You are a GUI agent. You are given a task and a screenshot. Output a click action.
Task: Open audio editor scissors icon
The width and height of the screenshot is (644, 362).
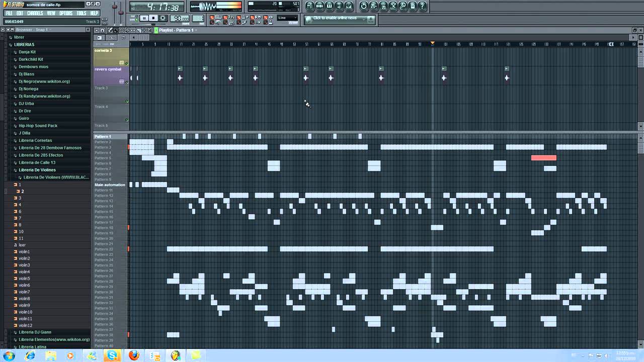tap(393, 6)
